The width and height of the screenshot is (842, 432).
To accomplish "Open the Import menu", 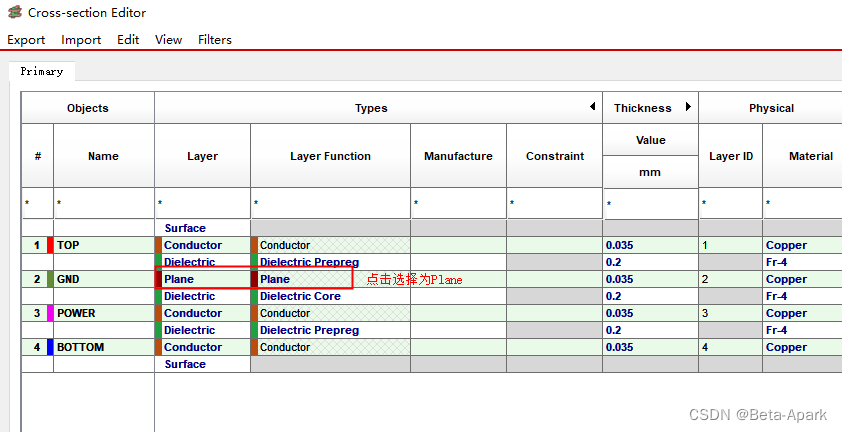I will (81, 40).
